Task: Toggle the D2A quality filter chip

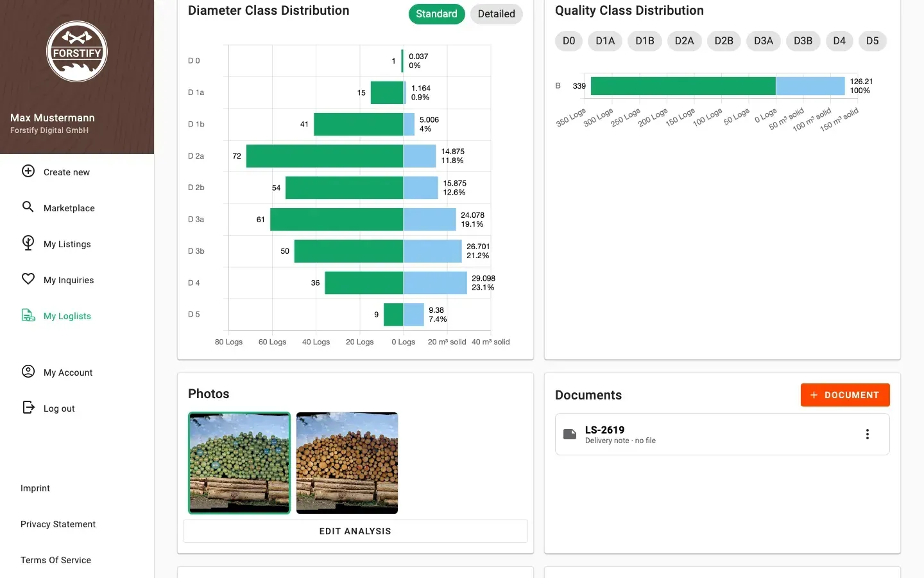Action: tap(684, 41)
